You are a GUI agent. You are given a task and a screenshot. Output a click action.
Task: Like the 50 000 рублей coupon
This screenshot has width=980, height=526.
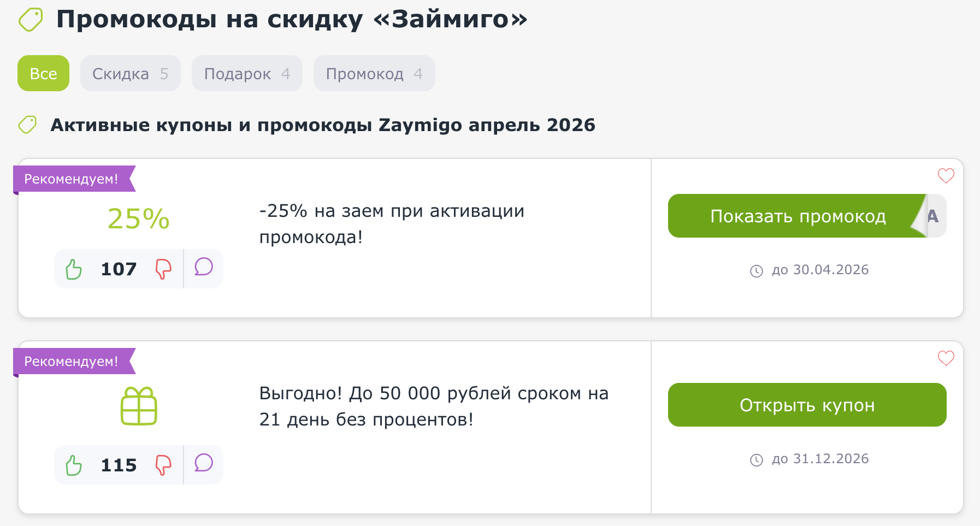click(x=74, y=465)
